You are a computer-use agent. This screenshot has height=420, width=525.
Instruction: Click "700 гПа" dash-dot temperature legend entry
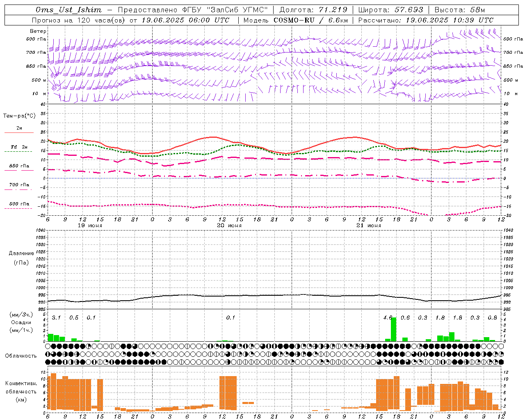[19, 186]
